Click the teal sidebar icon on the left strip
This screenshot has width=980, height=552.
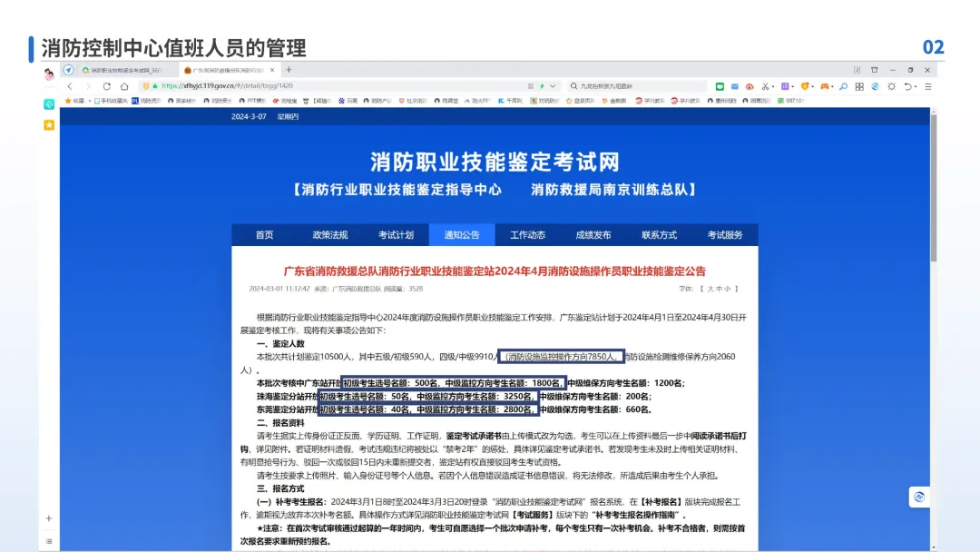click(x=49, y=104)
